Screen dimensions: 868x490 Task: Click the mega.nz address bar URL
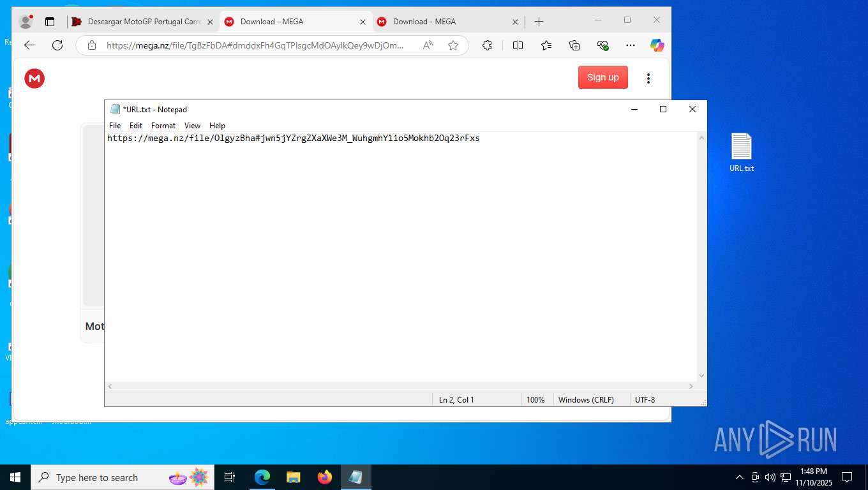pyautogui.click(x=255, y=45)
